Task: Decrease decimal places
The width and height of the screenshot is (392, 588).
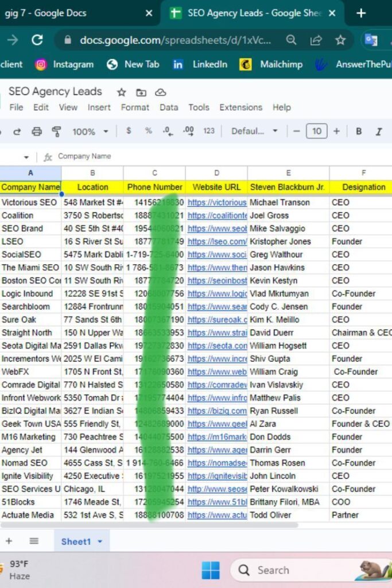Action: pos(168,131)
